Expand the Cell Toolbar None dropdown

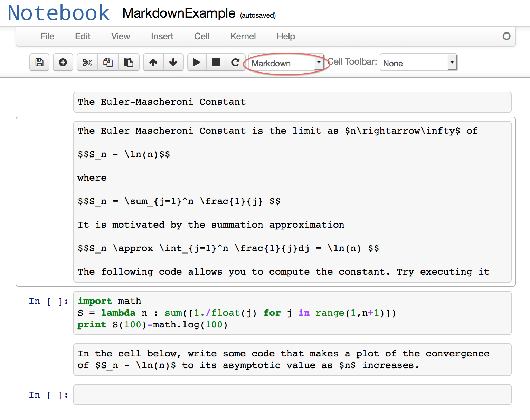click(x=418, y=63)
